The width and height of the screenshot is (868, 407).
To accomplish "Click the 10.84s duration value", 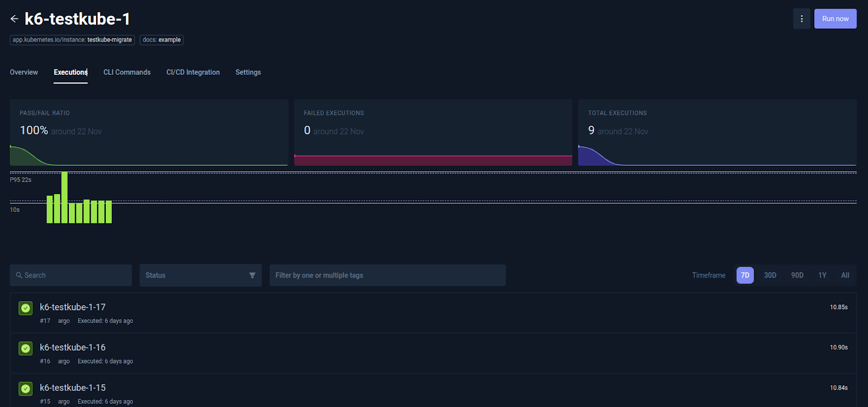I will 839,388.
